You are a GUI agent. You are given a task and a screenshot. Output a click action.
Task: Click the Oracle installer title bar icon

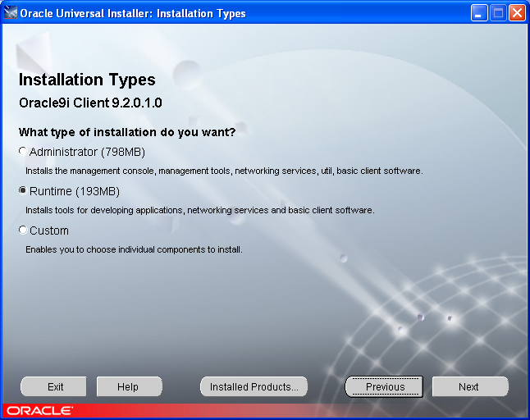click(x=10, y=13)
